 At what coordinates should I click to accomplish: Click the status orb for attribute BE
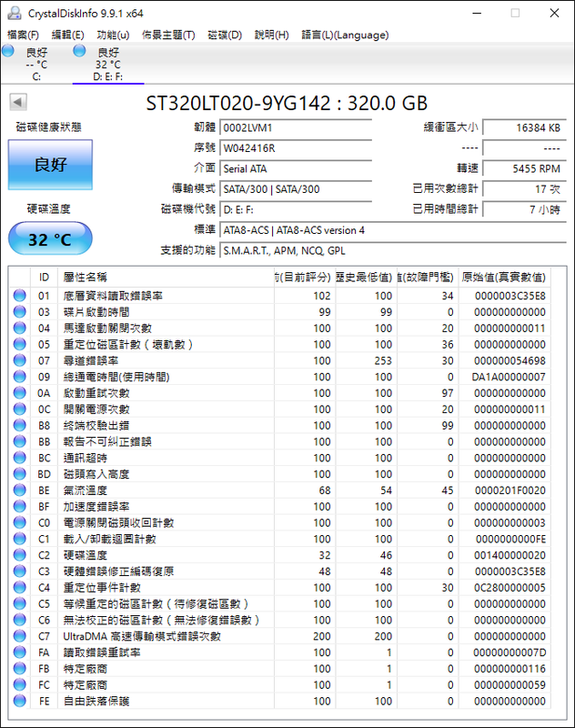click(x=20, y=490)
